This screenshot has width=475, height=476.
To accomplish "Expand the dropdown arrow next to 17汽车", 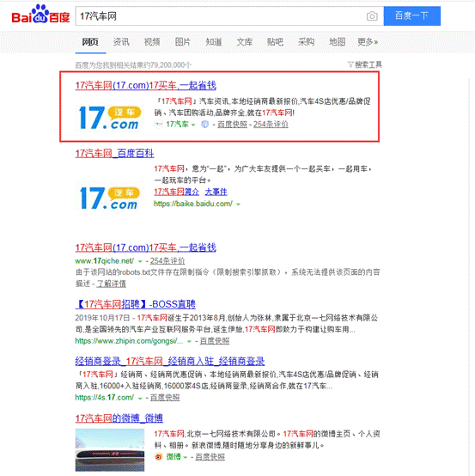I will click(x=193, y=125).
